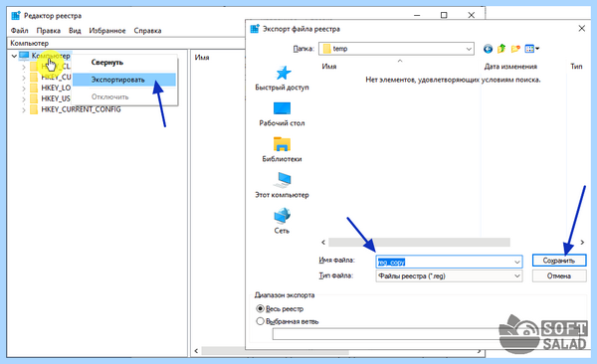Select Рабочий стол in places sidebar
The width and height of the screenshot is (597, 364).
click(282, 113)
